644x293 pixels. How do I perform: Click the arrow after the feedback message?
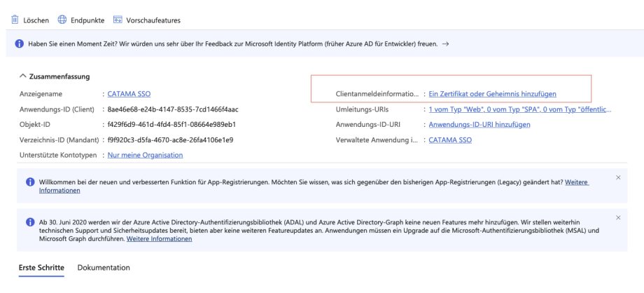tap(445, 44)
